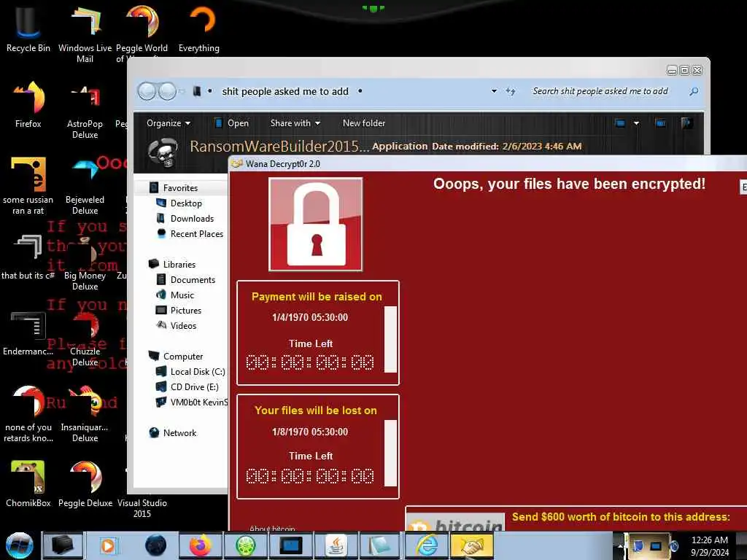Click the Explorer search input field
The height and width of the screenshot is (560, 747).
(608, 91)
